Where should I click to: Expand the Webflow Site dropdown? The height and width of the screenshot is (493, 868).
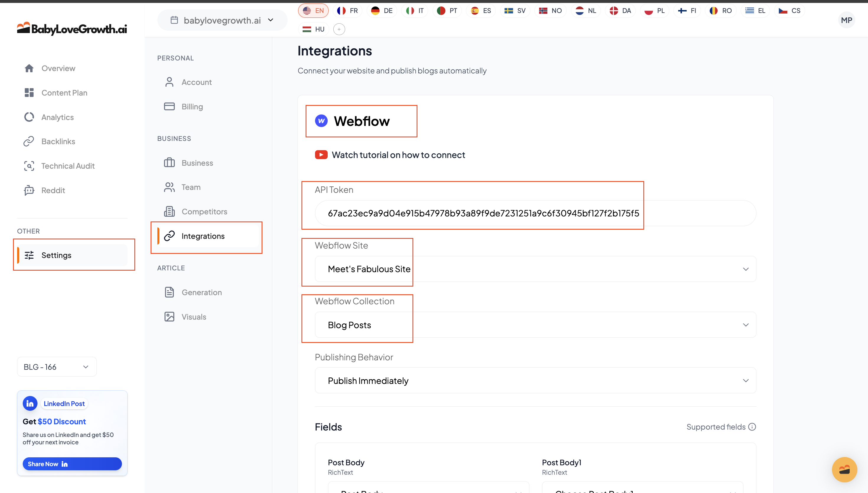[535, 269]
